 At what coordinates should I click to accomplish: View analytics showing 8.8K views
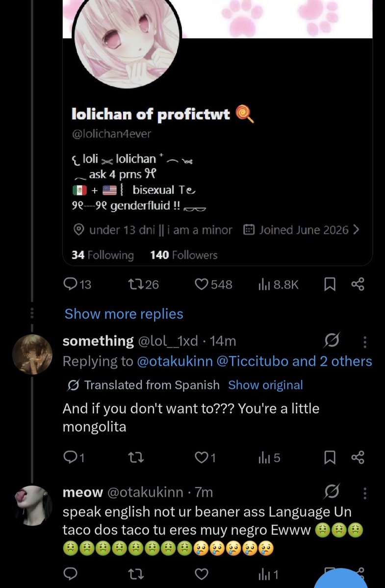pyautogui.click(x=278, y=285)
